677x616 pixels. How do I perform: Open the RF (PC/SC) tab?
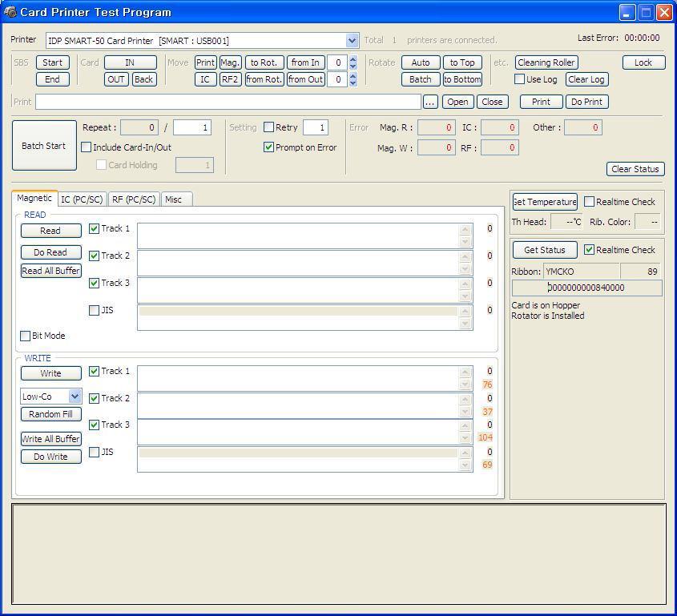[x=134, y=199]
